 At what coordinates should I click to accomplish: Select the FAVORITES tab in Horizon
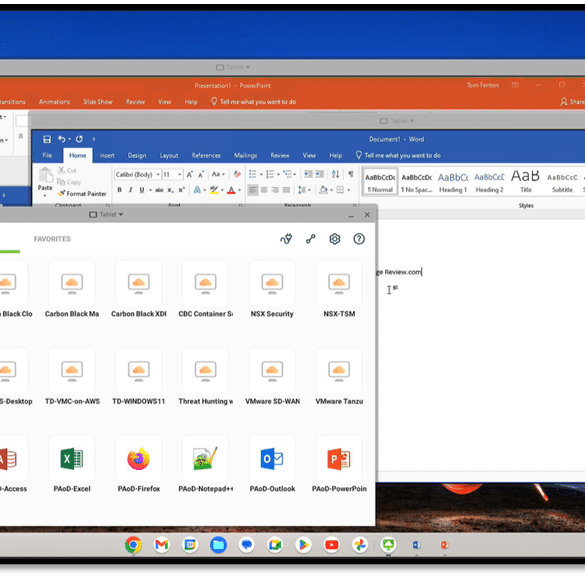tap(52, 239)
